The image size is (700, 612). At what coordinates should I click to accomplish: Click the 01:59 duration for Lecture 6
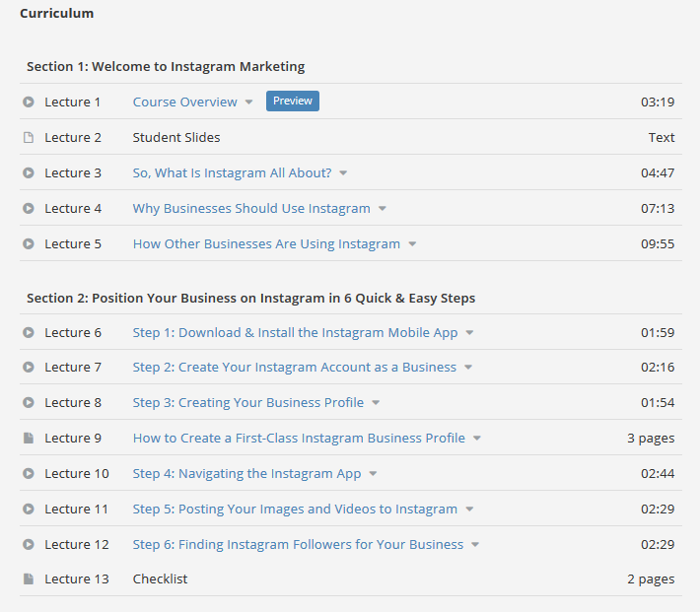658,332
